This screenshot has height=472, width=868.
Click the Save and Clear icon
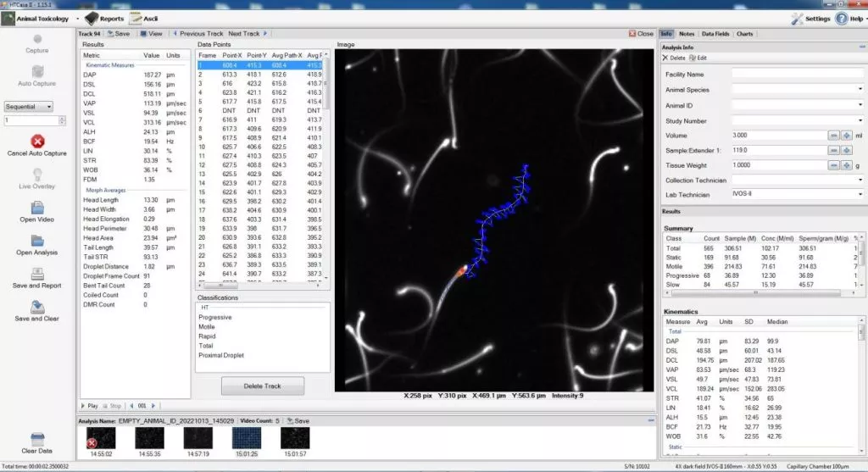(37, 307)
